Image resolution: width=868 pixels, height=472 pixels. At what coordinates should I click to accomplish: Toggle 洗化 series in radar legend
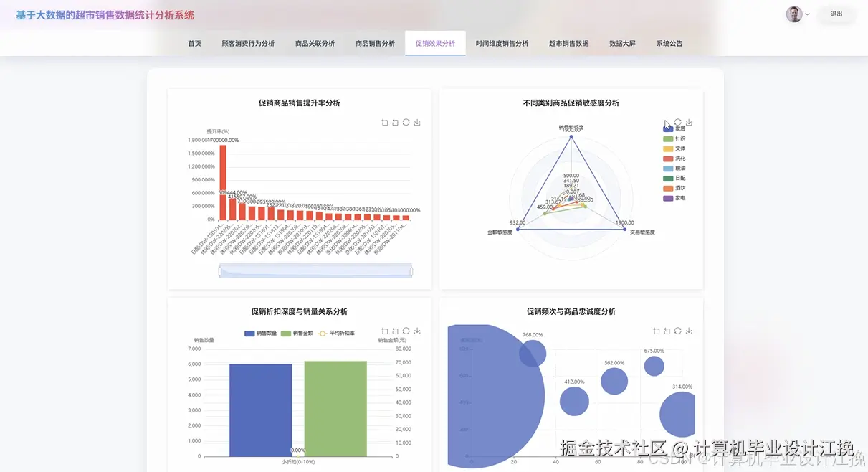pyautogui.click(x=674, y=159)
